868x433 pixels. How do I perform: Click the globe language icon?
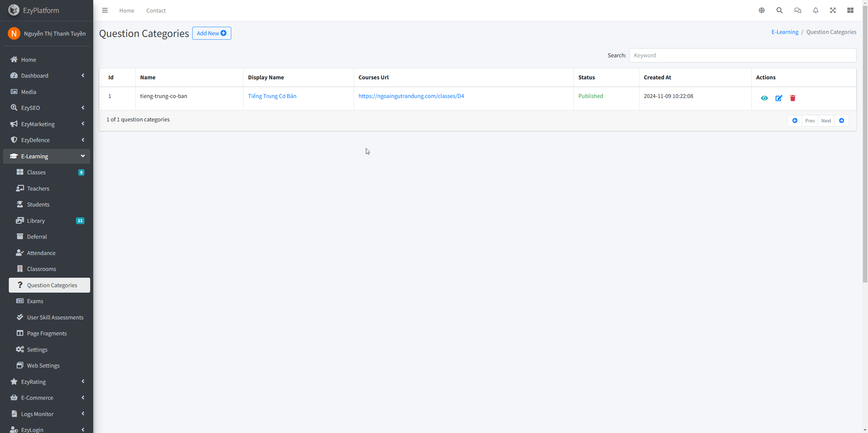pos(762,11)
